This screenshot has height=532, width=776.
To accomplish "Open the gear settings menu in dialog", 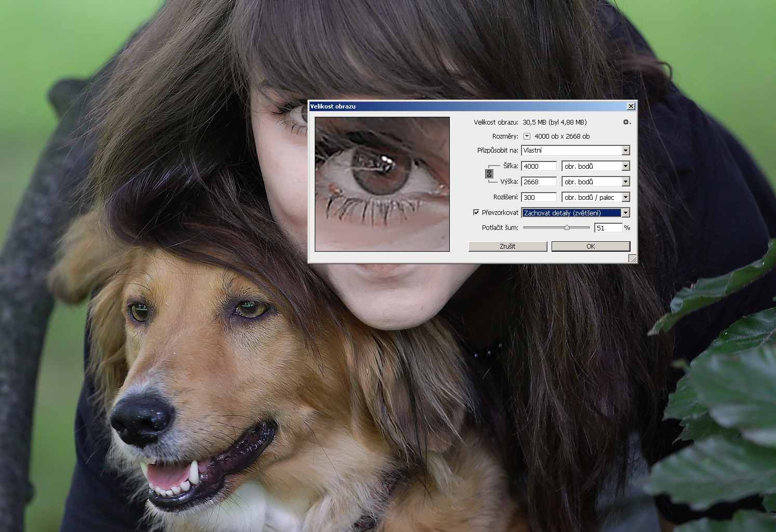I will coord(626,122).
